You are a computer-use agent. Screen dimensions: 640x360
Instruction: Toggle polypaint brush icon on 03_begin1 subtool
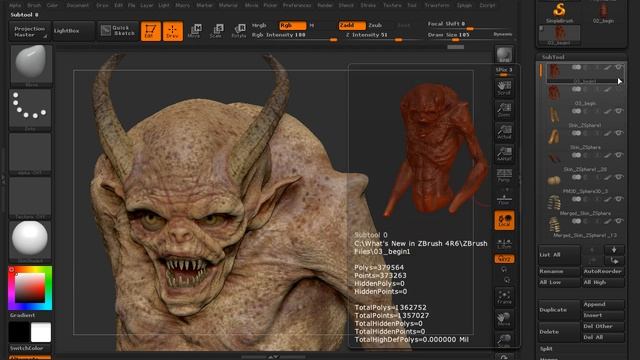(x=608, y=67)
